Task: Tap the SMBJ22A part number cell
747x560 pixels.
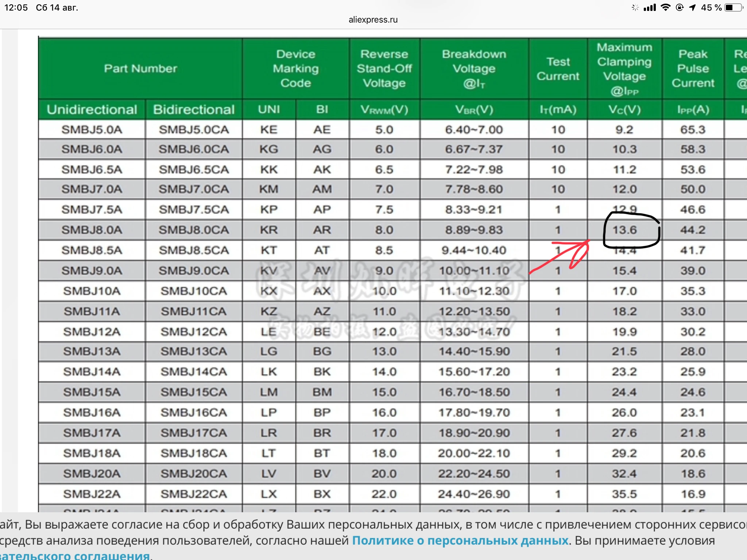Action: pyautogui.click(x=92, y=494)
